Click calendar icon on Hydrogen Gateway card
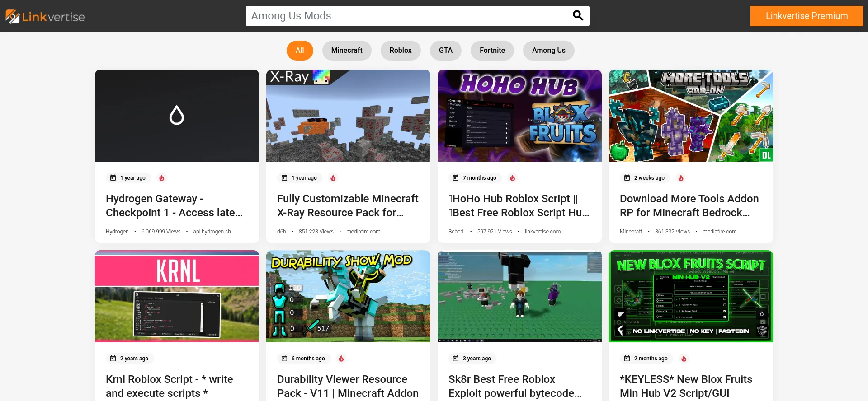868x401 pixels. (113, 178)
